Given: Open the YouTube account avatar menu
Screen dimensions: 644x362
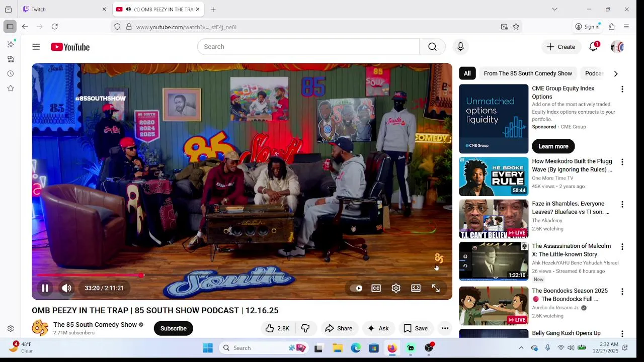Looking at the screenshot, I should coord(617,47).
